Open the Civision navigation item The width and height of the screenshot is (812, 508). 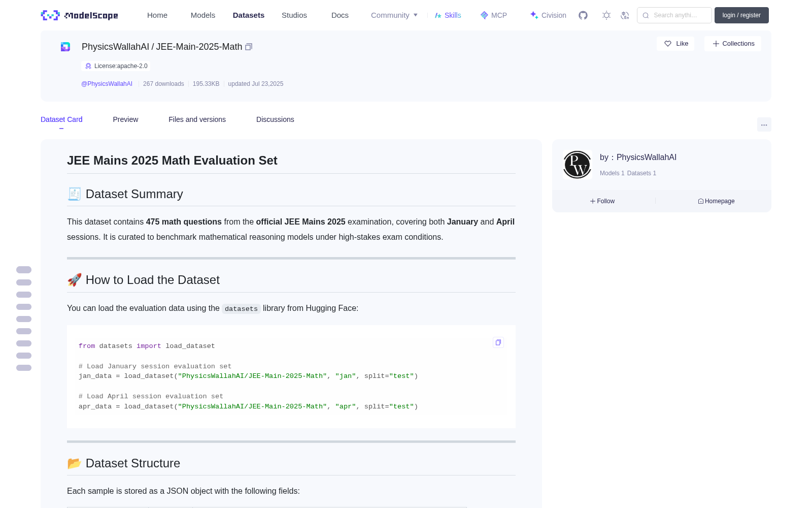tap(548, 15)
